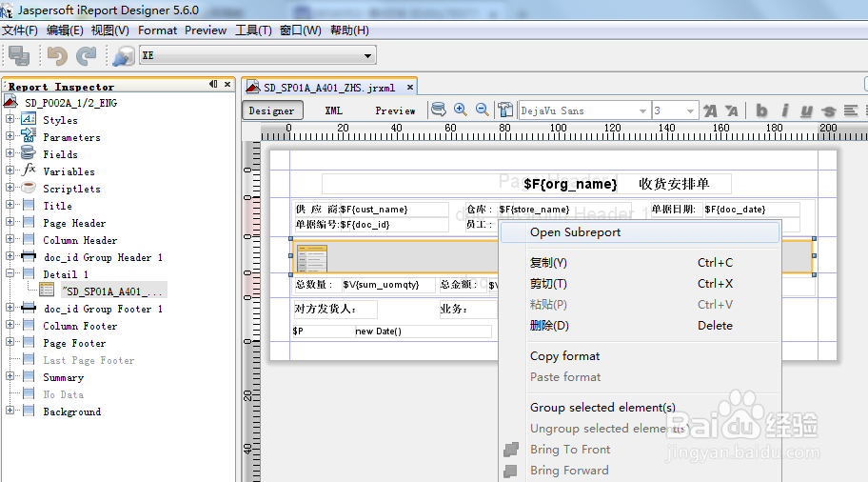Toggle italic formatting
868x482 pixels.
(x=784, y=110)
